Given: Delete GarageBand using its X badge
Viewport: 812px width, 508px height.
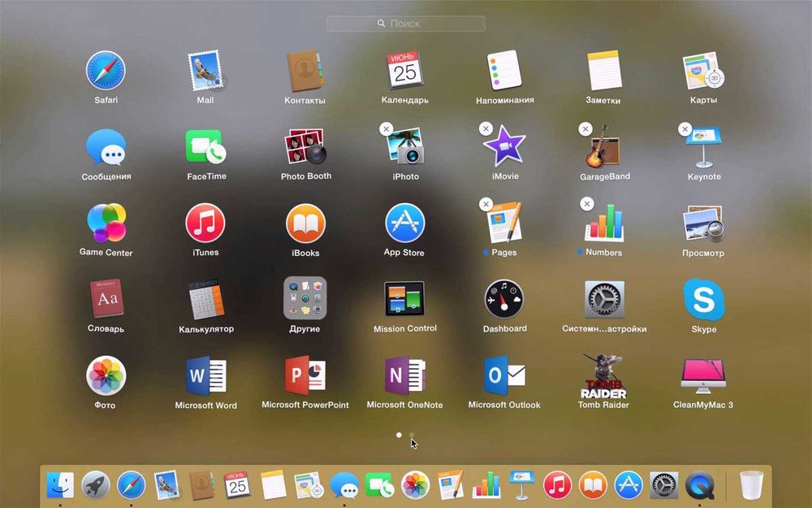Looking at the screenshot, I should [585, 129].
